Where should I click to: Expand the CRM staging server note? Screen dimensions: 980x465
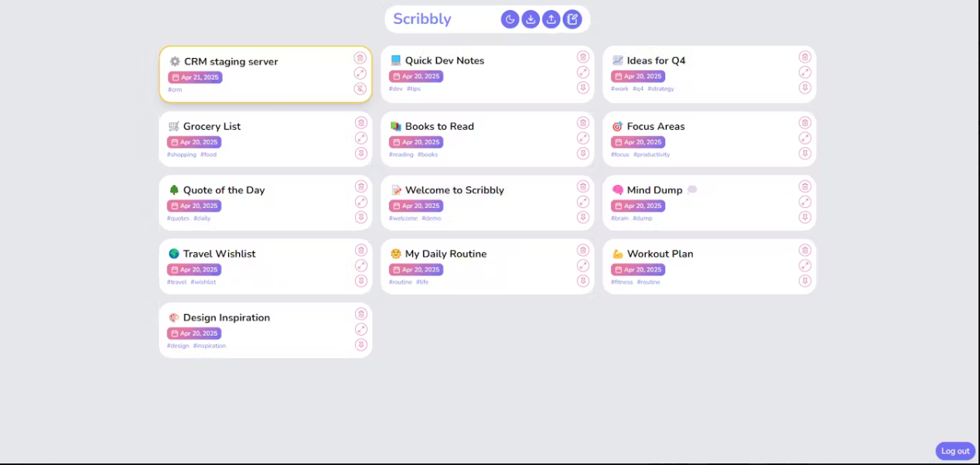(x=360, y=74)
